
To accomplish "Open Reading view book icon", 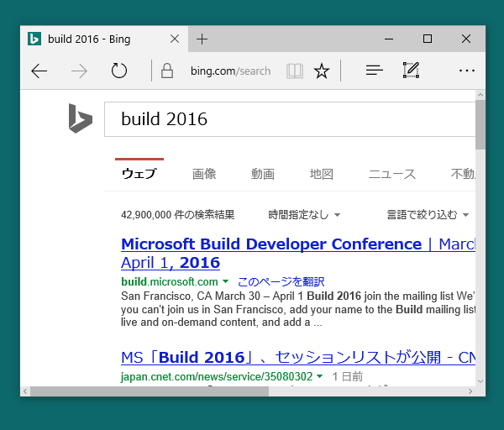I will tap(295, 71).
